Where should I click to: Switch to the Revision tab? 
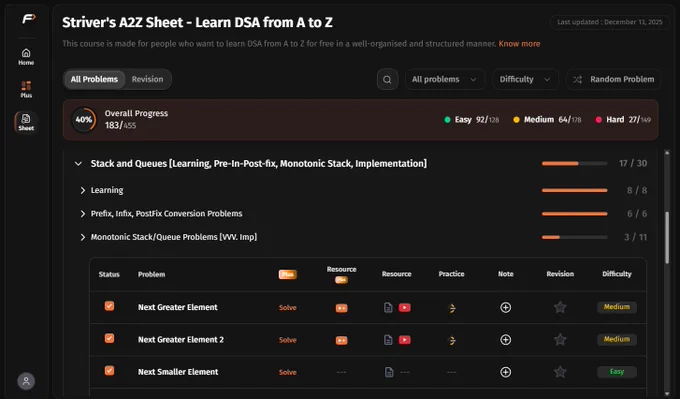click(x=147, y=79)
